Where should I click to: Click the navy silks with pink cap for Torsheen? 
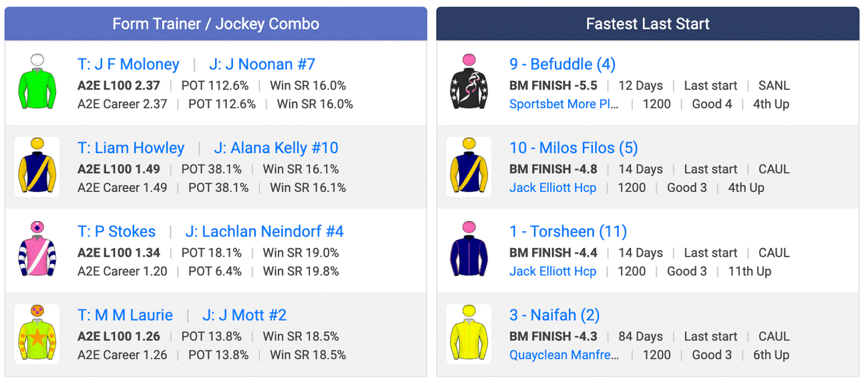[469, 250]
